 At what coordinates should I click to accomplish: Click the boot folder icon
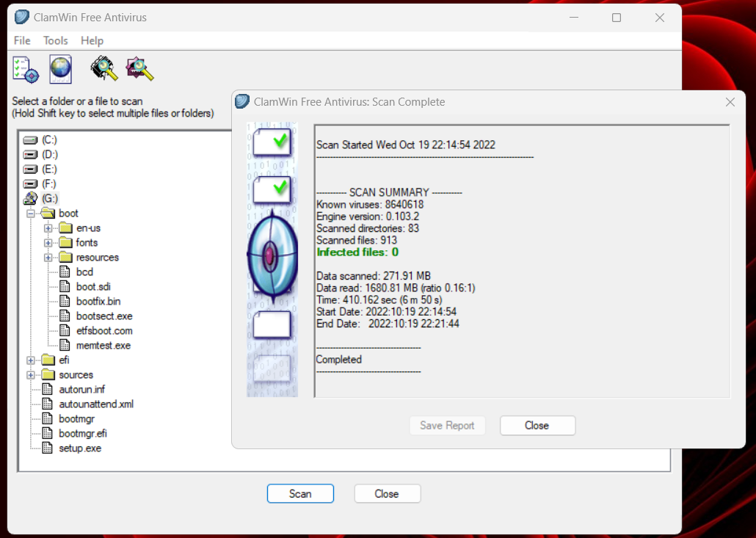click(x=48, y=213)
